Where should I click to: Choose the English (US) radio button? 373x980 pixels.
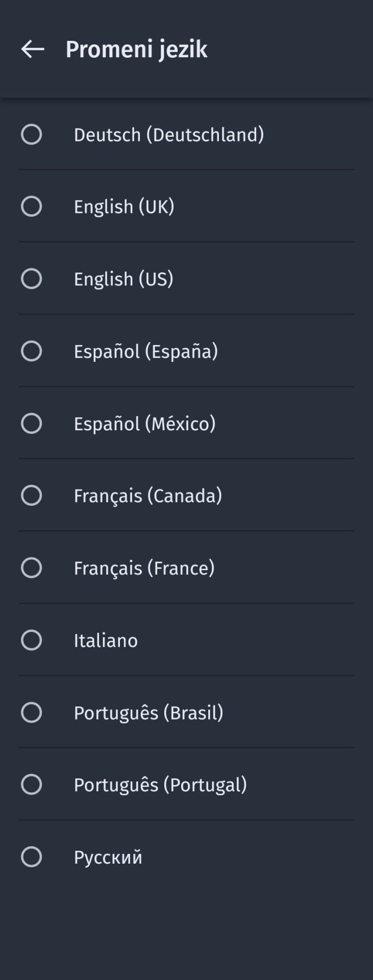[31, 279]
